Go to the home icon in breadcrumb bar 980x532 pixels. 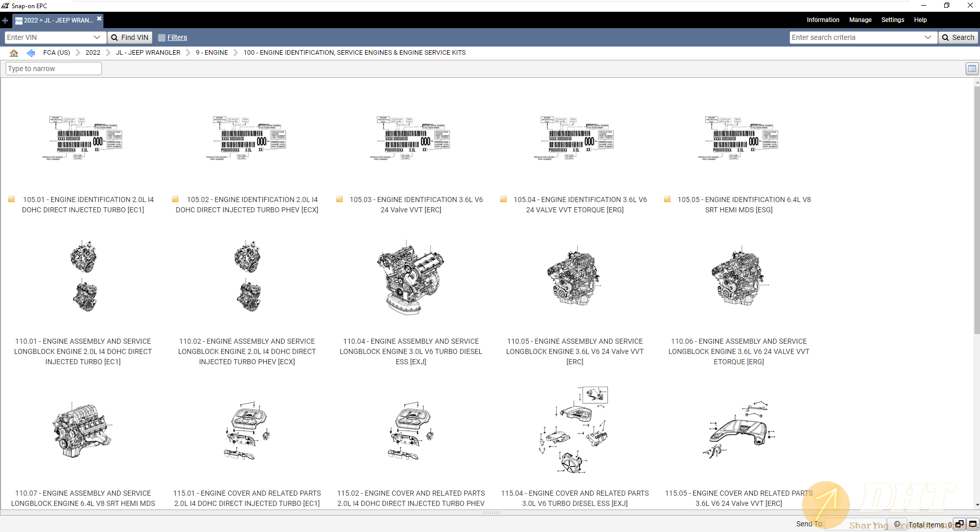(x=14, y=53)
